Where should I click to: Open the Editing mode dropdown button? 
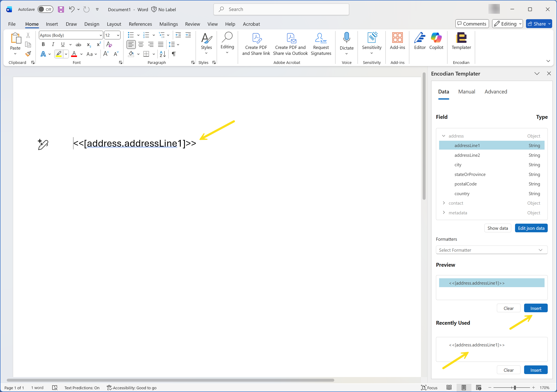(508, 24)
